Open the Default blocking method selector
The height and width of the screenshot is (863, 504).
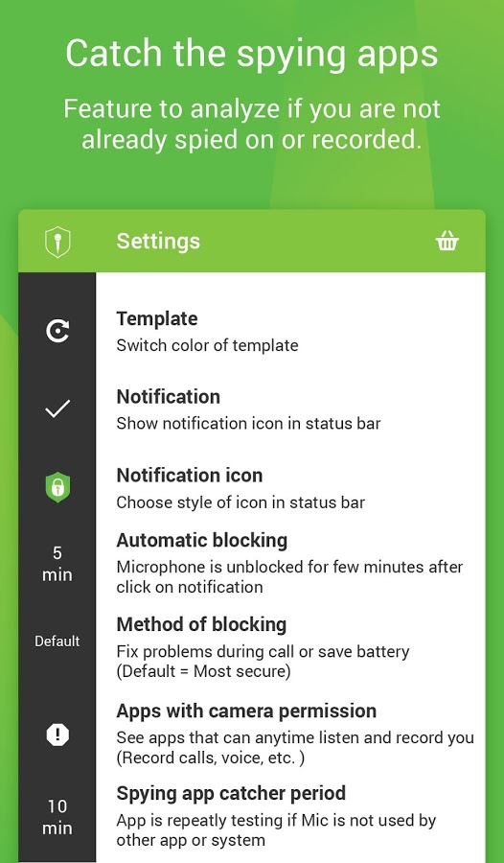[x=57, y=641]
